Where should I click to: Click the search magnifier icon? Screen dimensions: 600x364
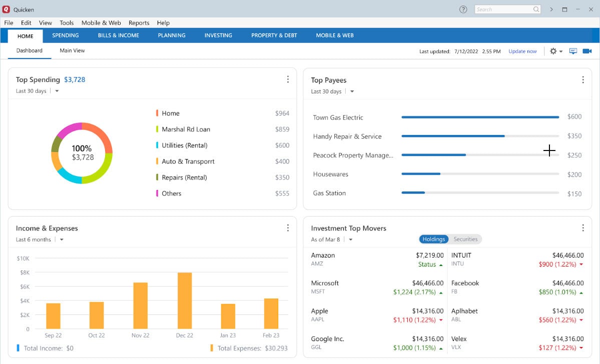click(536, 9)
